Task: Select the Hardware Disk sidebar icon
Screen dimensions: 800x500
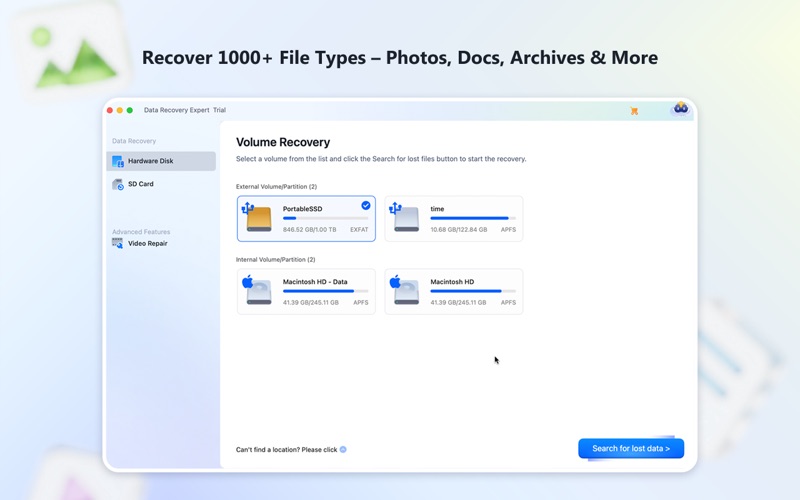Action: pyautogui.click(x=118, y=161)
